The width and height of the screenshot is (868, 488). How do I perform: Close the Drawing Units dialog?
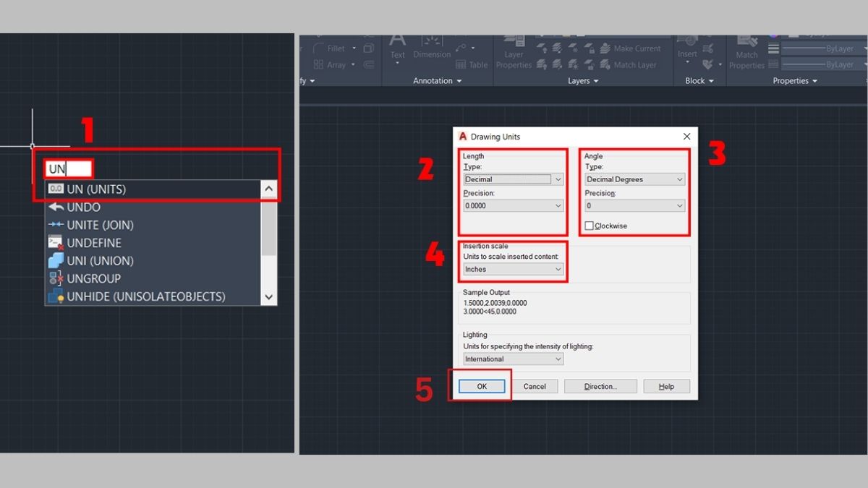pyautogui.click(x=686, y=136)
